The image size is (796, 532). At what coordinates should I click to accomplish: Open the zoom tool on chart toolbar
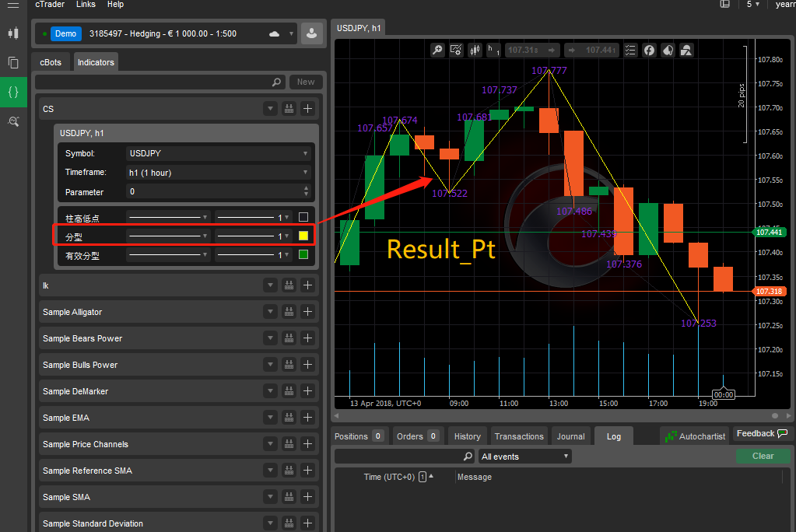437,50
